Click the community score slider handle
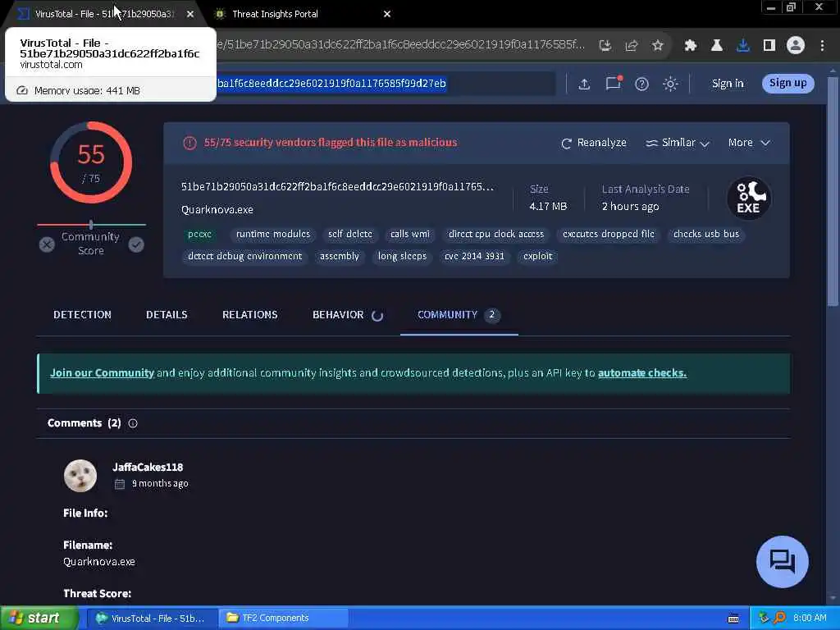The width and height of the screenshot is (840, 630). pyautogui.click(x=91, y=225)
